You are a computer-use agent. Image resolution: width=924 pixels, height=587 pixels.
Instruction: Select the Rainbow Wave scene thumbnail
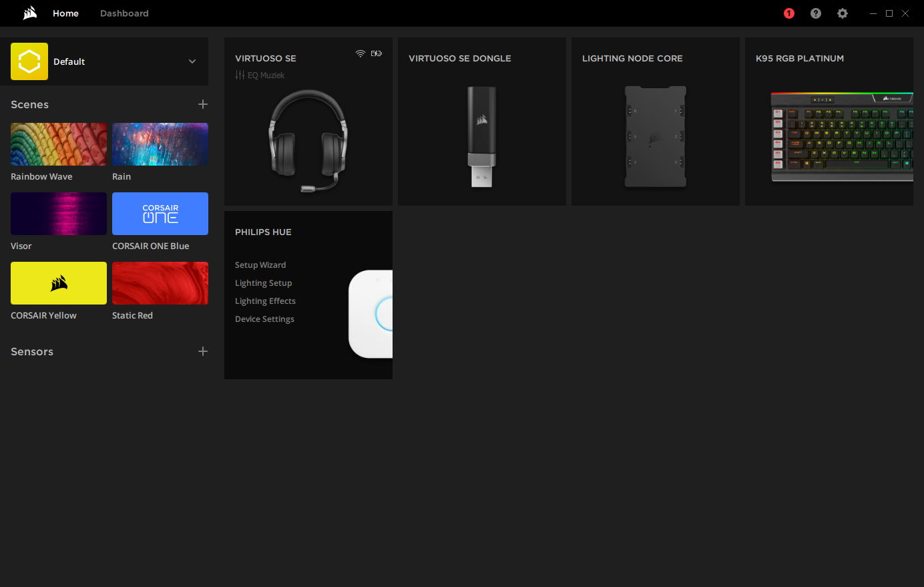59,144
